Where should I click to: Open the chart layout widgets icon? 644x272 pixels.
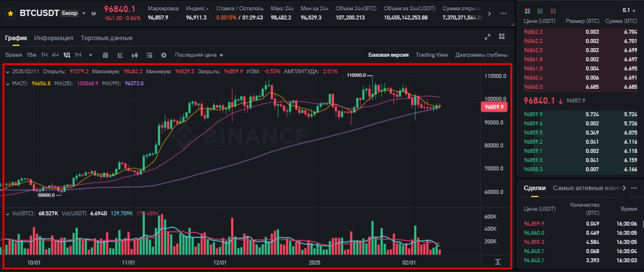click(x=502, y=37)
